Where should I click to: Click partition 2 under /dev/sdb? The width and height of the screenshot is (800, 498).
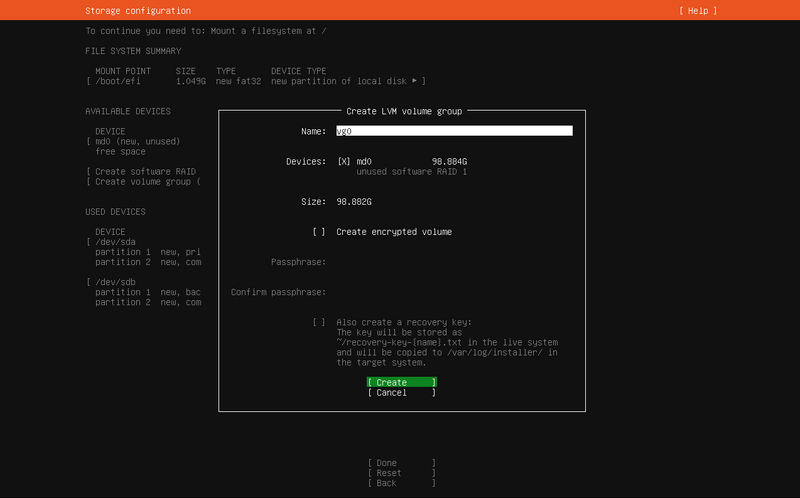tap(148, 302)
